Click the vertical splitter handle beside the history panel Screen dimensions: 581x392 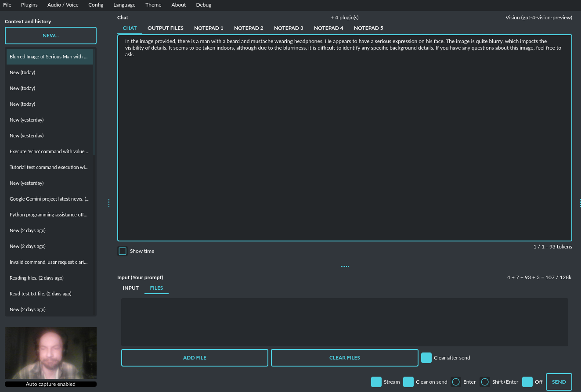[x=109, y=203]
